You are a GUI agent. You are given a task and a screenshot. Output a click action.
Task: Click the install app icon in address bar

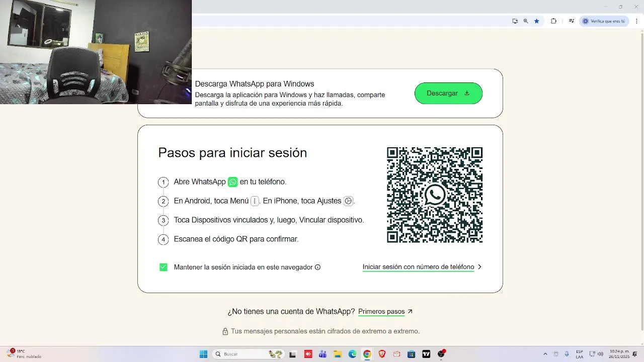pyautogui.click(x=515, y=21)
